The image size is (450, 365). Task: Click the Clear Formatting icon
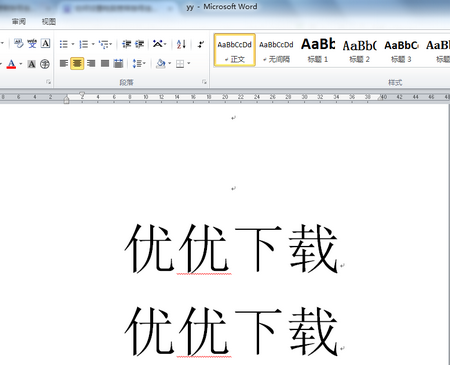click(19, 44)
